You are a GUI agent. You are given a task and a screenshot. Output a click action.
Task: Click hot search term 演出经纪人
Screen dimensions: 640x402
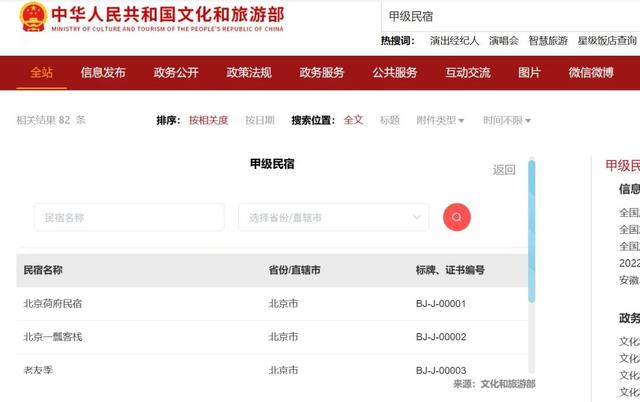tap(454, 41)
